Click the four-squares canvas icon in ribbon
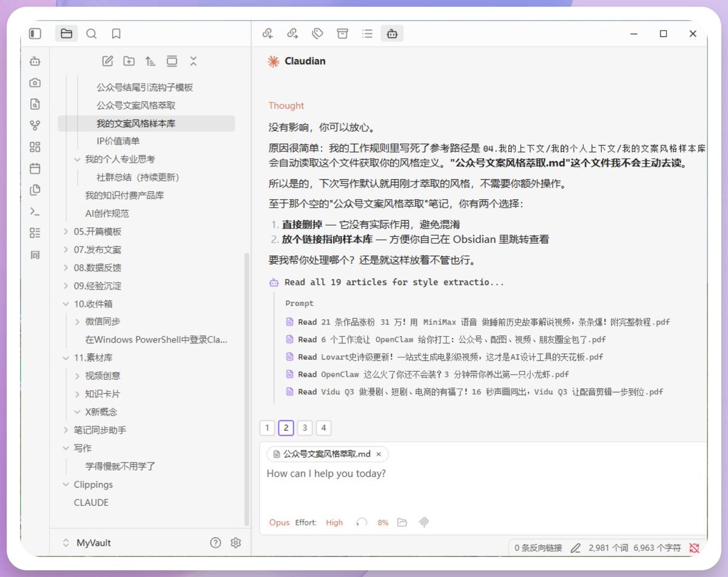The height and width of the screenshot is (577, 728). [x=35, y=147]
